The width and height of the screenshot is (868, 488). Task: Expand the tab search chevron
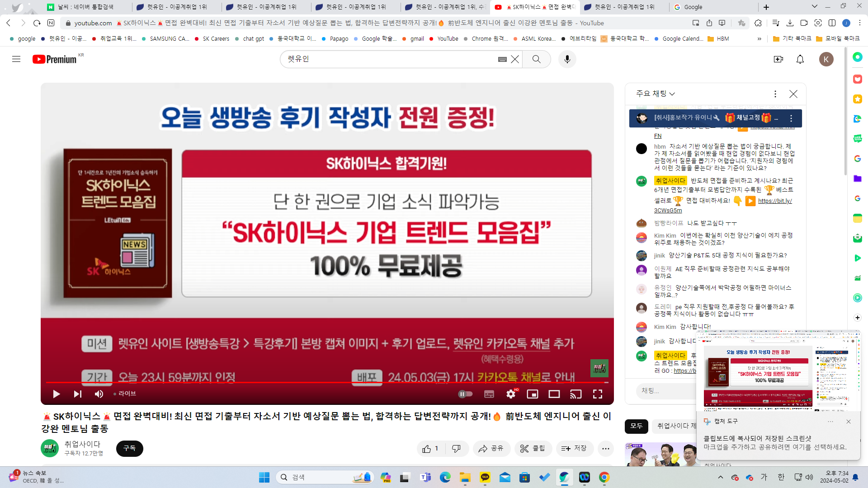[x=815, y=6]
